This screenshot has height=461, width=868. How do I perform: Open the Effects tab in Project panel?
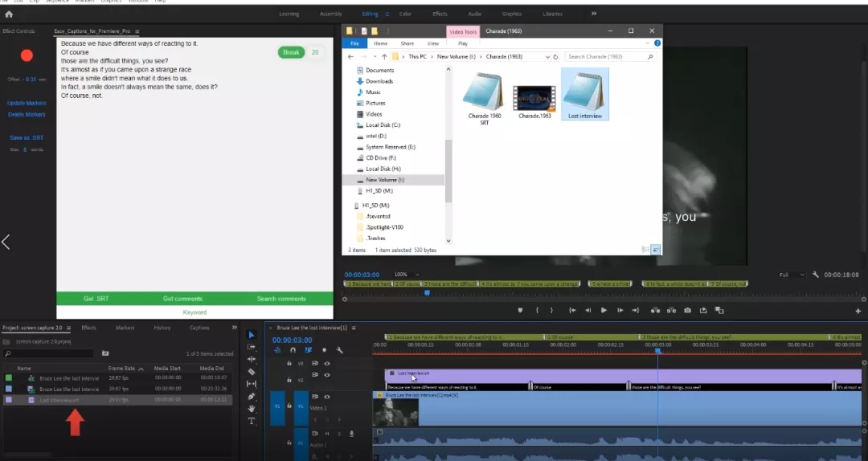88,328
